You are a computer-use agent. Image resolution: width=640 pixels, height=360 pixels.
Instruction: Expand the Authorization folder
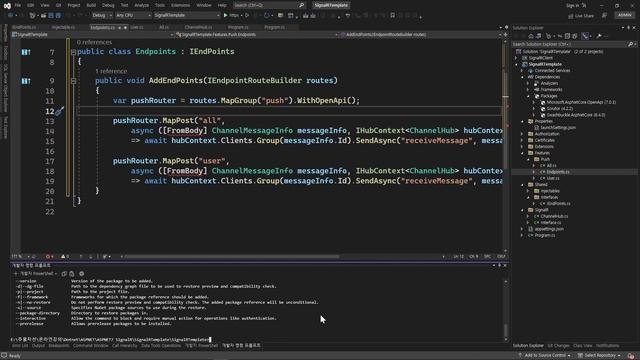(522, 134)
